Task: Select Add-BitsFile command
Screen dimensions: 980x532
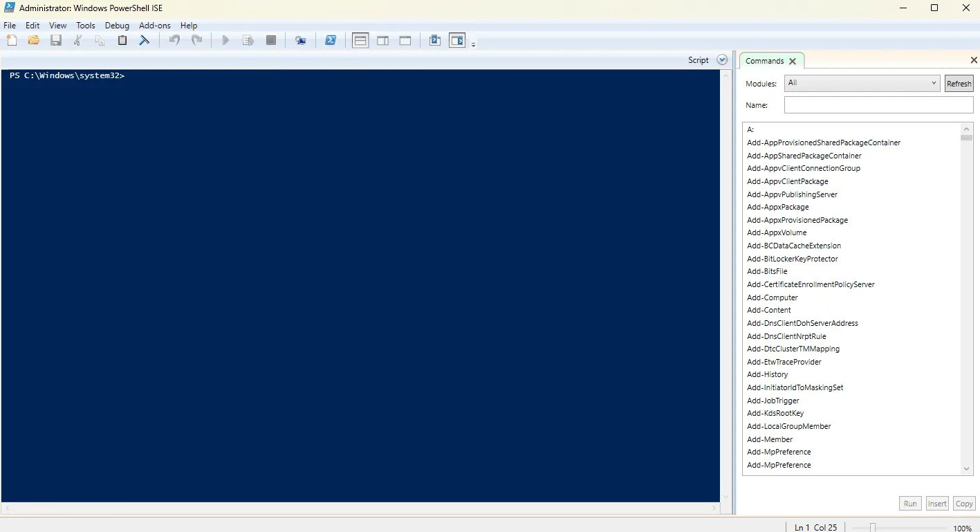Action: click(x=767, y=271)
